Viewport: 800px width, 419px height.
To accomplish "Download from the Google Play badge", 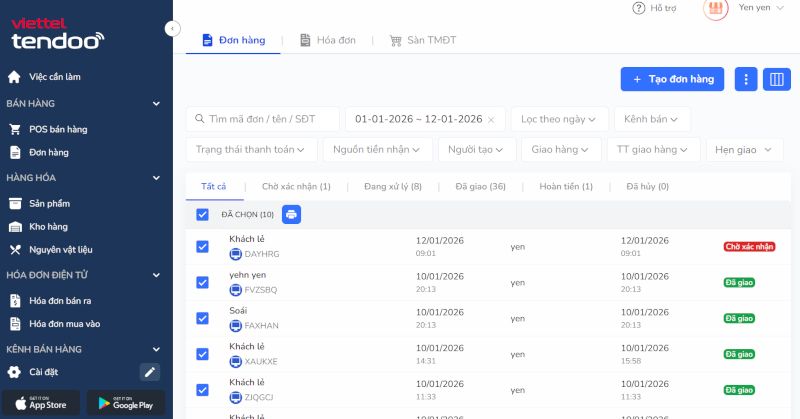I will coord(125,402).
